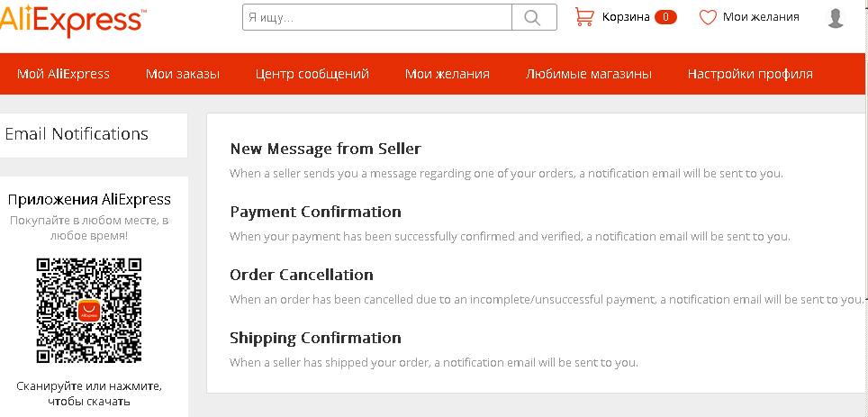Open the shopping cart icon

pos(584,17)
